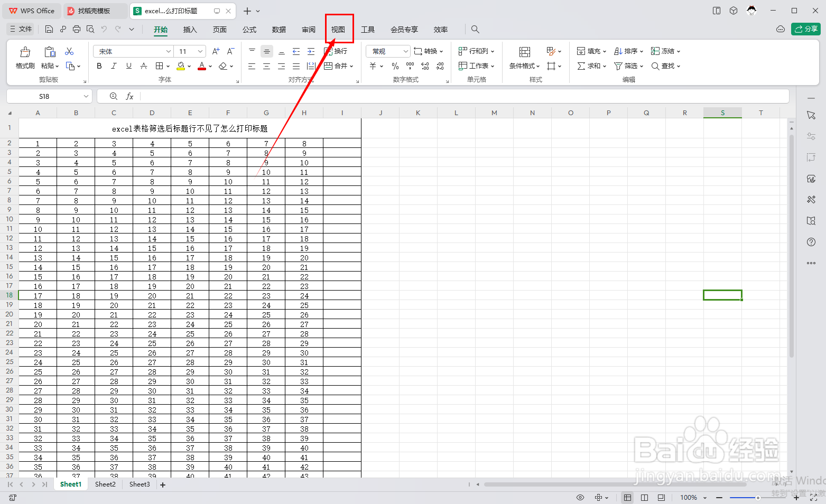Switch to normal view in status bar
This screenshot has width=826, height=504.
tap(627, 498)
